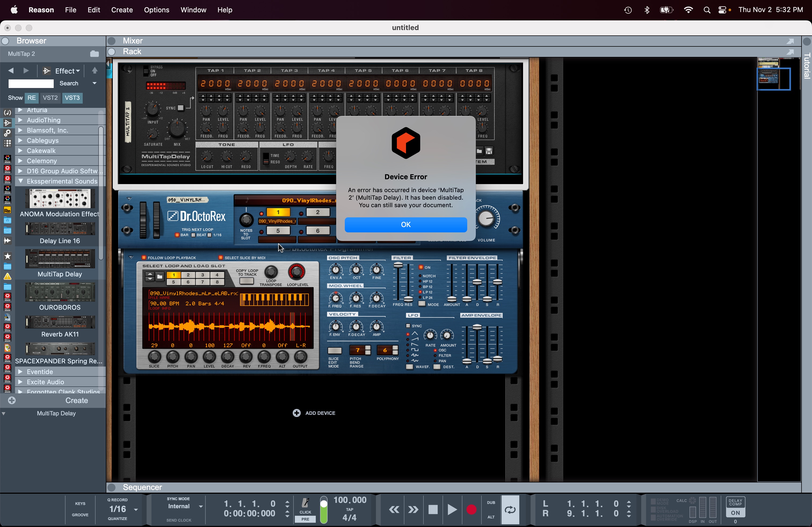Click the Fast Forward transport button
This screenshot has width=812, height=527.
click(413, 510)
